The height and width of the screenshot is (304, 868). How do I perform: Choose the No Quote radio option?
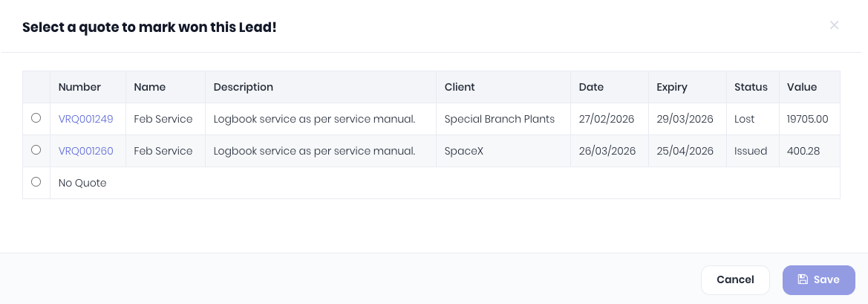[x=36, y=182]
